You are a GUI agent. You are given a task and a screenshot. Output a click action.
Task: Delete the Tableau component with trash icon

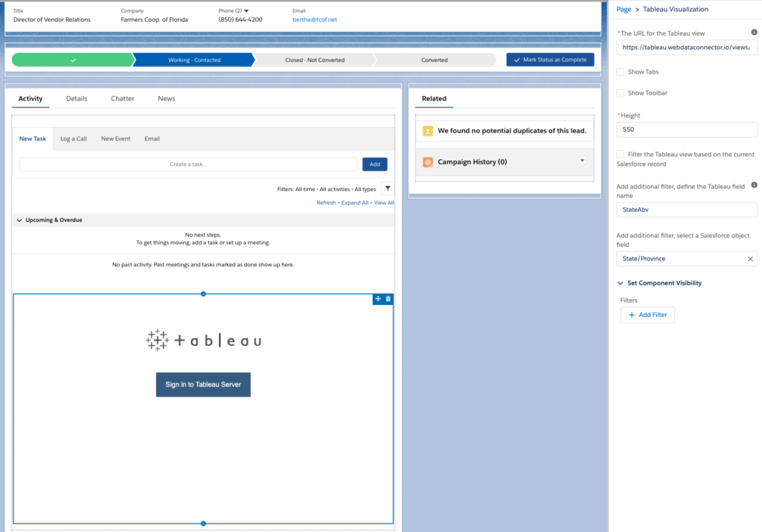(388, 299)
